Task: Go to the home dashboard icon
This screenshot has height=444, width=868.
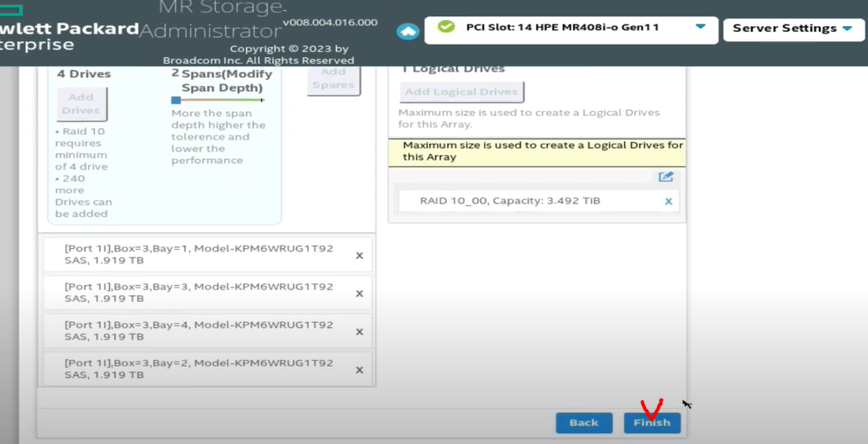Action: [408, 31]
